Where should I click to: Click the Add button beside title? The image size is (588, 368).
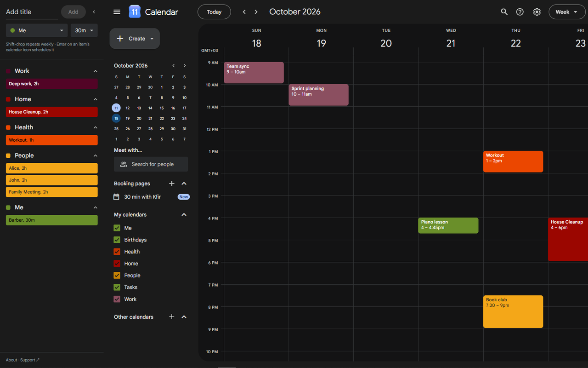click(x=73, y=12)
